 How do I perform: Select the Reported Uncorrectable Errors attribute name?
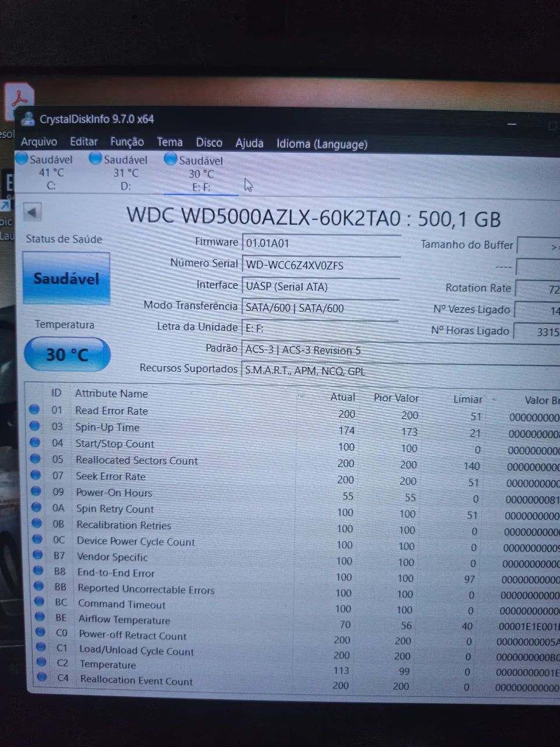tap(146, 589)
